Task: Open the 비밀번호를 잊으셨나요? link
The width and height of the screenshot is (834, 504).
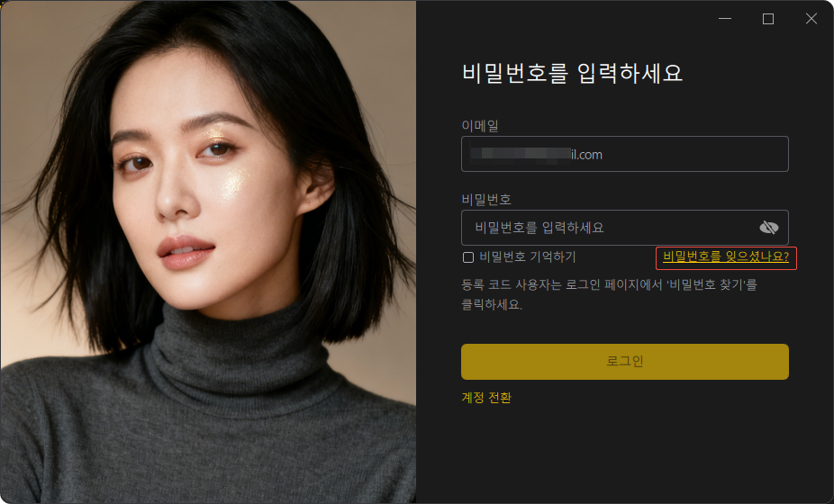Action: tap(726, 256)
